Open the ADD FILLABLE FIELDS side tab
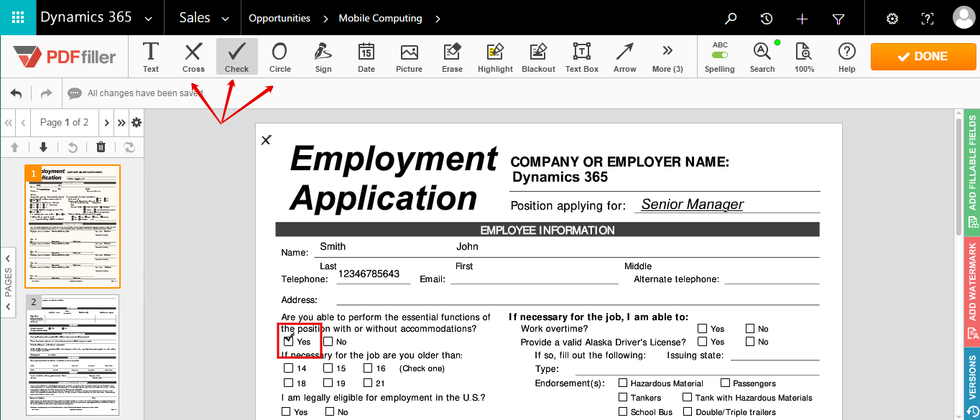 coord(972,172)
